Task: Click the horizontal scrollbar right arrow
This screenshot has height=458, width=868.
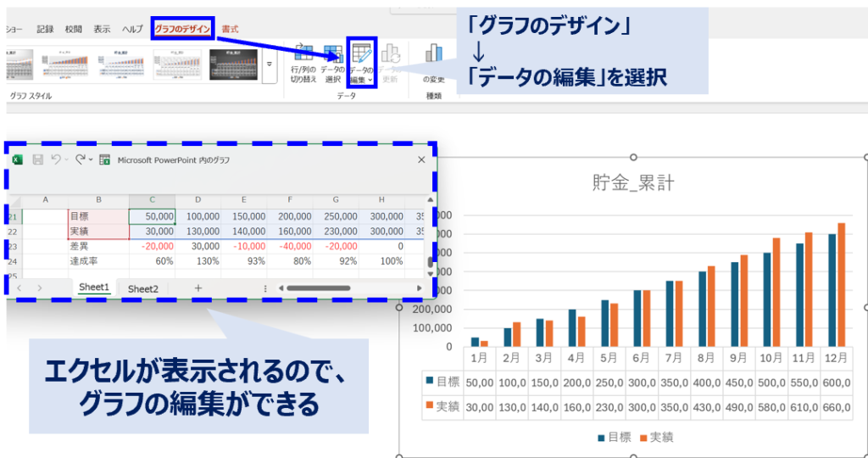Action: tap(419, 288)
